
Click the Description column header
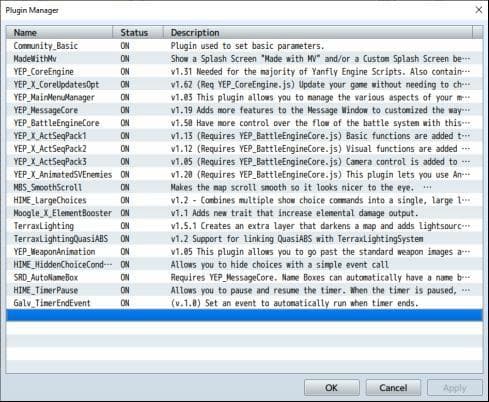pyautogui.click(x=318, y=33)
